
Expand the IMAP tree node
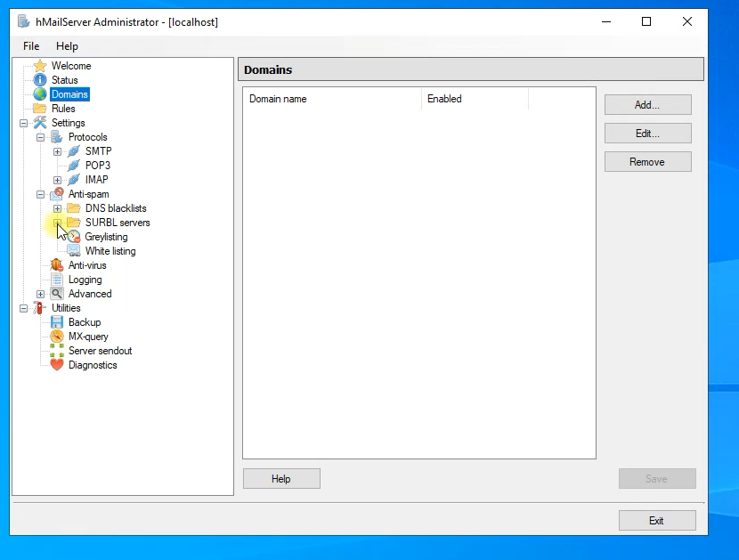[x=57, y=180]
